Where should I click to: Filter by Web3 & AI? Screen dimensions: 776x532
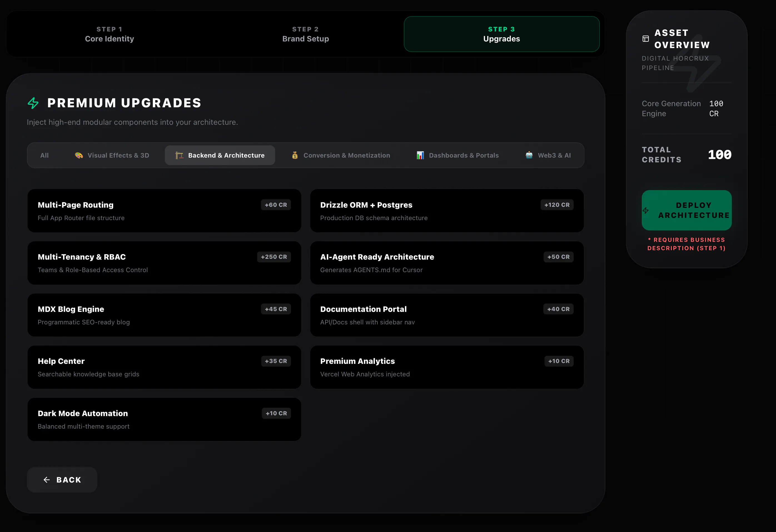click(548, 155)
